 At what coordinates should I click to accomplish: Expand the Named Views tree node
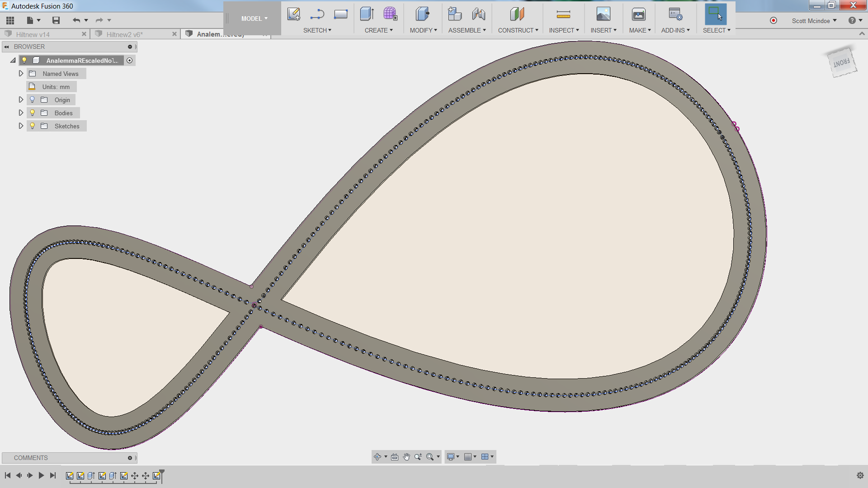(21, 74)
